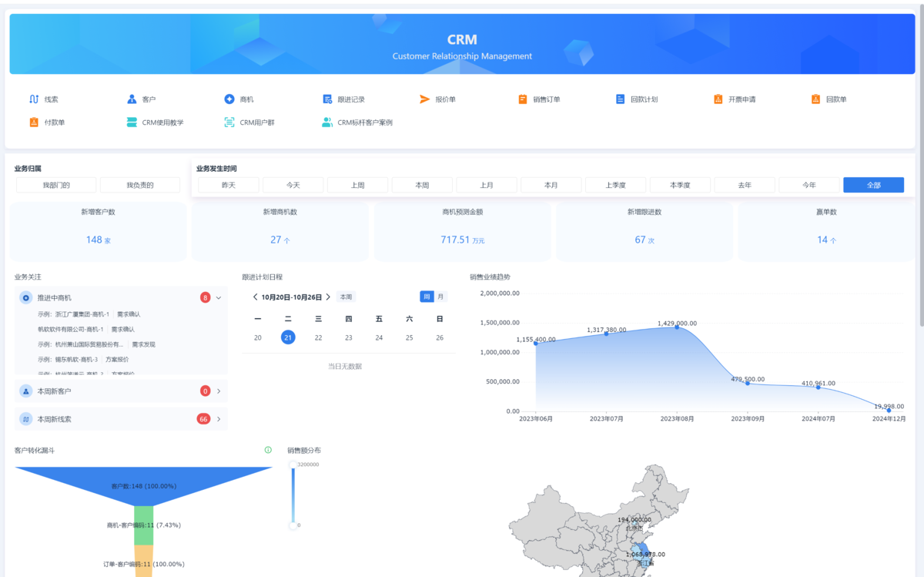Screen dimensions: 924x577
Task: Select the 今年 time range filter
Action: pos(809,185)
